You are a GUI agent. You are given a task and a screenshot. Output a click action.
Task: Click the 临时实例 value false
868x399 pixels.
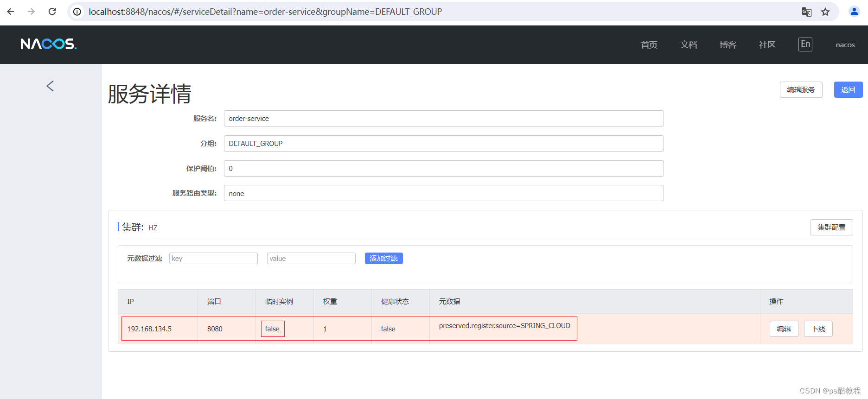272,329
